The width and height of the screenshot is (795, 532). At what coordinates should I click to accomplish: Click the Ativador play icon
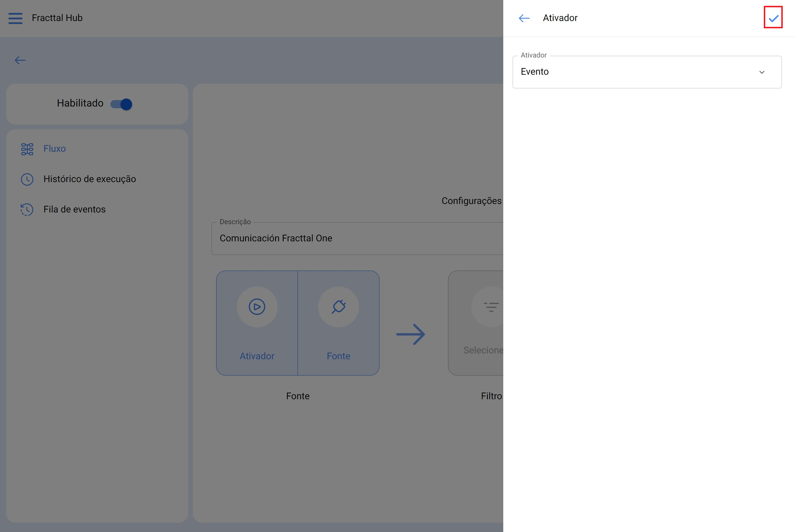257,307
